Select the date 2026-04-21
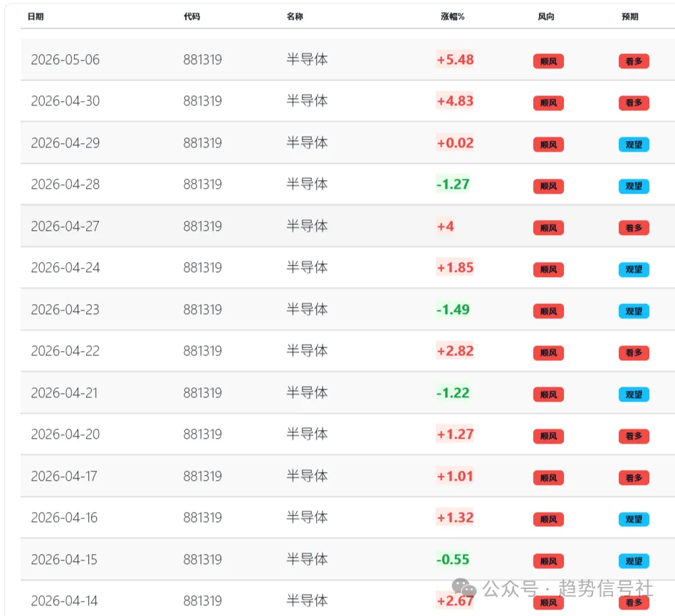Screen dimensions: 675x616 click(65, 392)
